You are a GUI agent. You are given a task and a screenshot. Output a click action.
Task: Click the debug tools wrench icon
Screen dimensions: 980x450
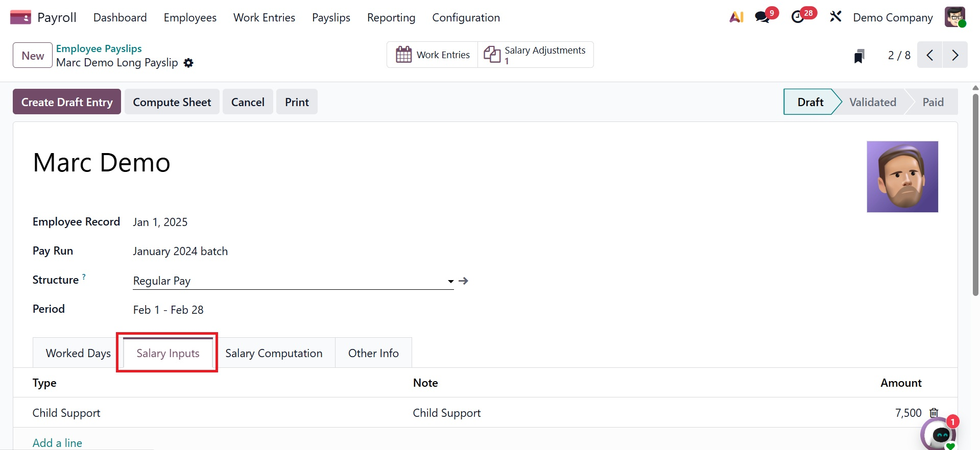(x=835, y=17)
